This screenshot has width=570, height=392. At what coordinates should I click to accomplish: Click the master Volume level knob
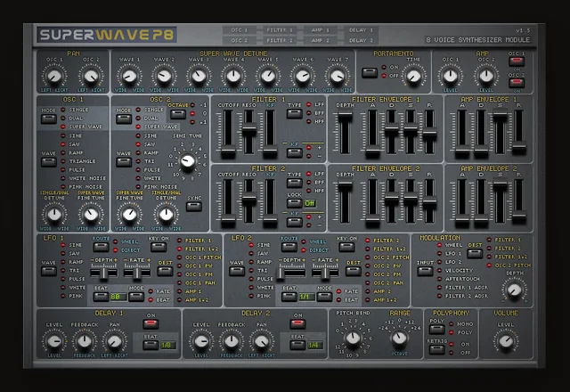(x=506, y=341)
